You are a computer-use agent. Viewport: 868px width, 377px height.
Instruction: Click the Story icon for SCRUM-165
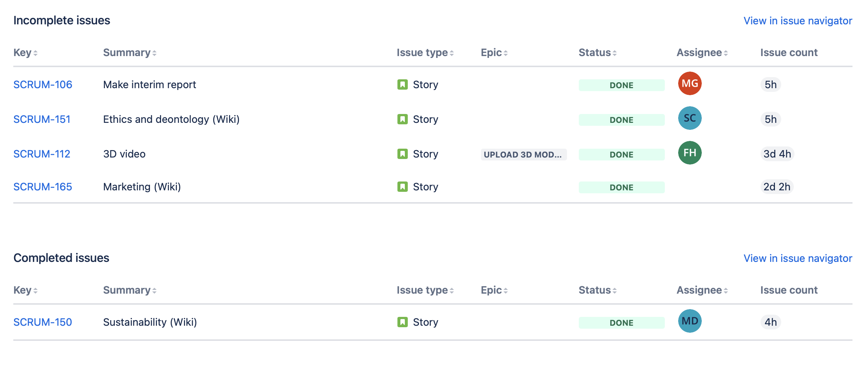(x=402, y=187)
